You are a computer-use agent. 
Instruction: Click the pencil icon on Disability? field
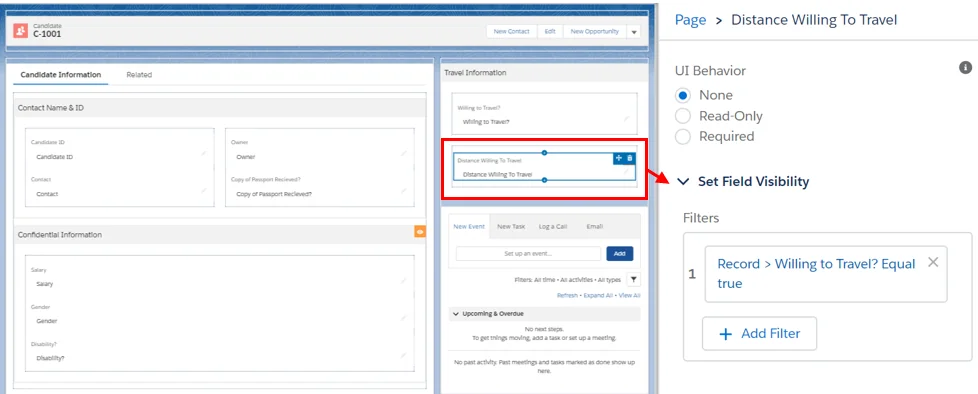(x=404, y=355)
